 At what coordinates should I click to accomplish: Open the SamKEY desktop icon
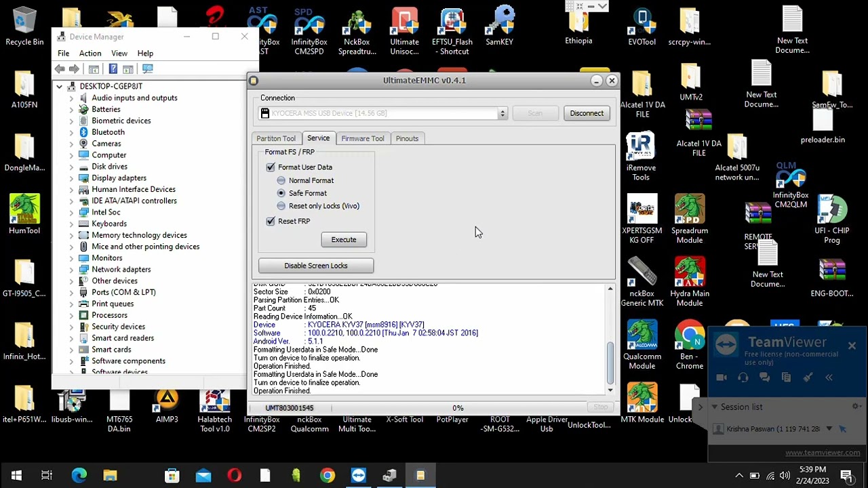(x=499, y=26)
